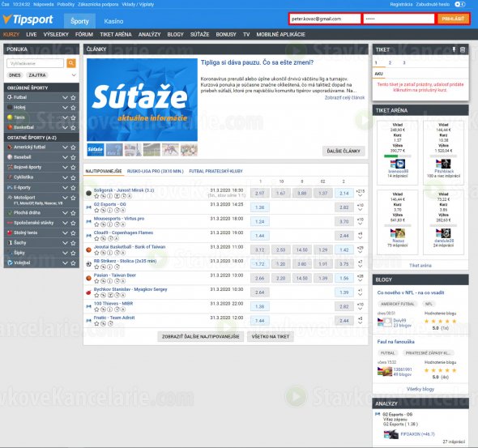Open the VÝSLEDKY menu item
478x448 pixels.
point(56,35)
